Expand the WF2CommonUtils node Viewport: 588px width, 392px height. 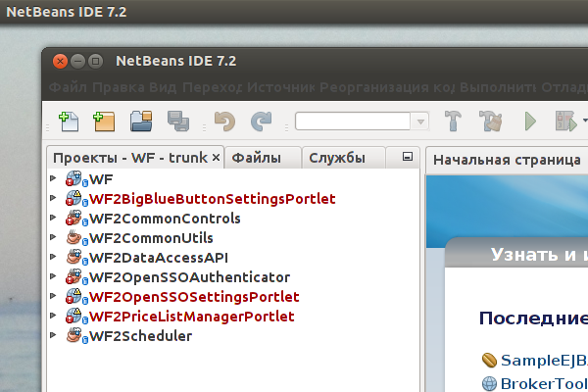pyautogui.click(x=53, y=237)
